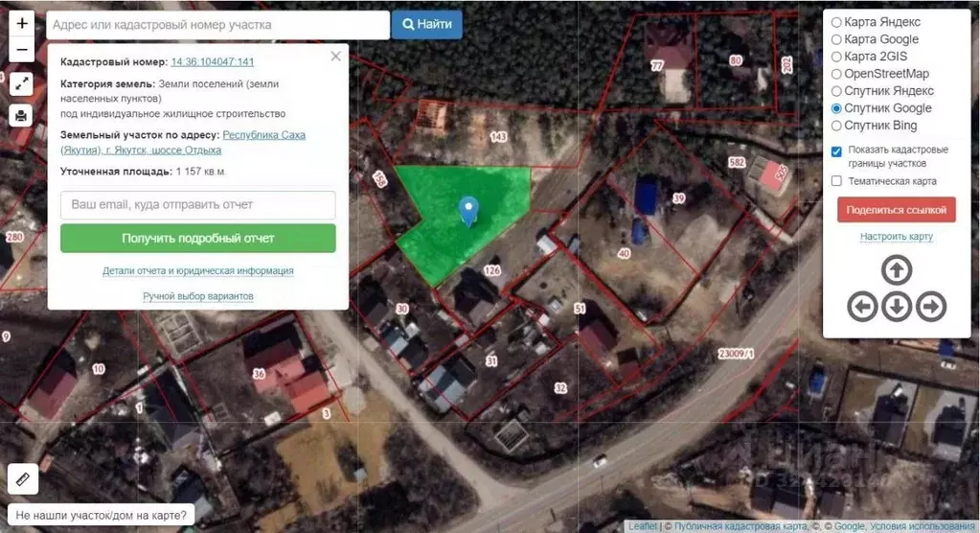Focus the email input field
Viewport: 980px width, 533px height.
pyautogui.click(x=197, y=205)
